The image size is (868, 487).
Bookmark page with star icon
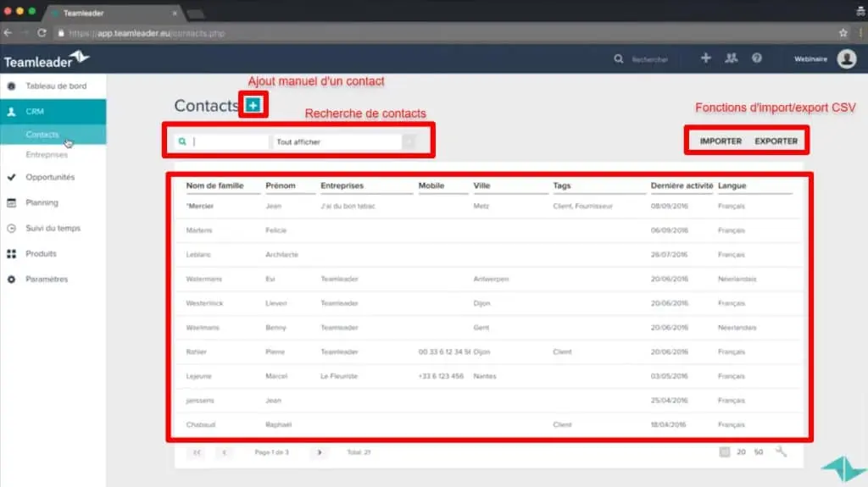click(843, 33)
